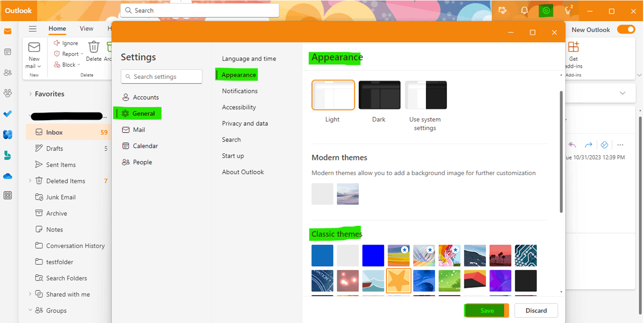The image size is (644, 323).
Task: Pick the circuit board classic theme
Action: point(526,256)
